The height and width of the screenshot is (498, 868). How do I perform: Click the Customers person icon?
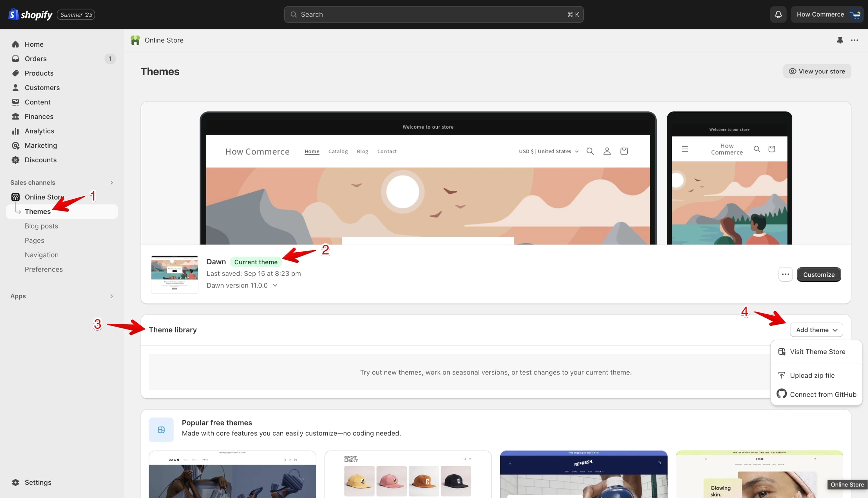(x=15, y=88)
